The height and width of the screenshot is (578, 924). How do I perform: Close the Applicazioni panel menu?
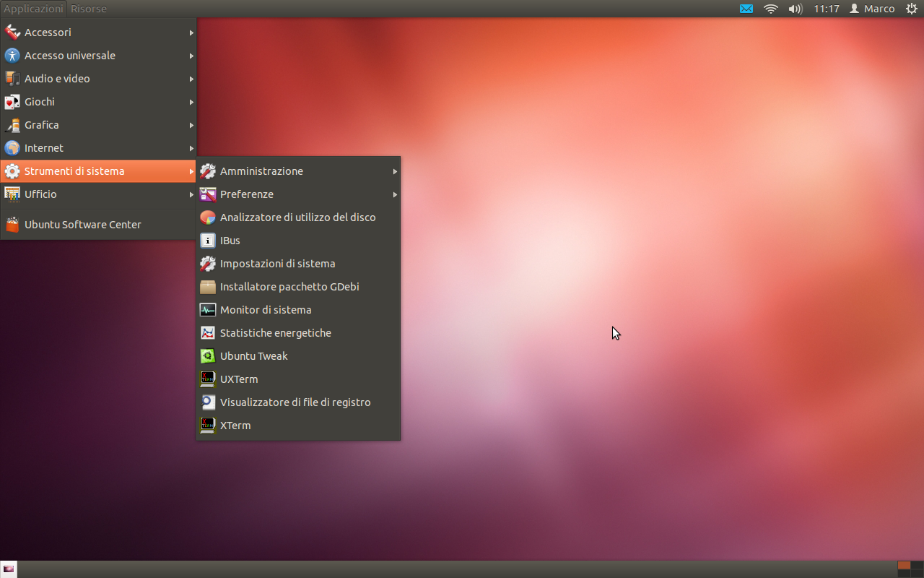tap(33, 9)
